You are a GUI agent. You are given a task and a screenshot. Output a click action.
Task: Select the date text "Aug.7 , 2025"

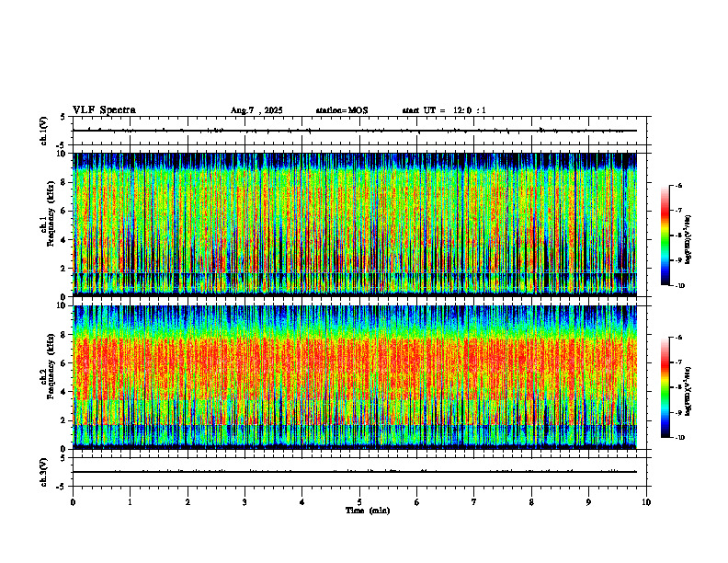pyautogui.click(x=256, y=110)
